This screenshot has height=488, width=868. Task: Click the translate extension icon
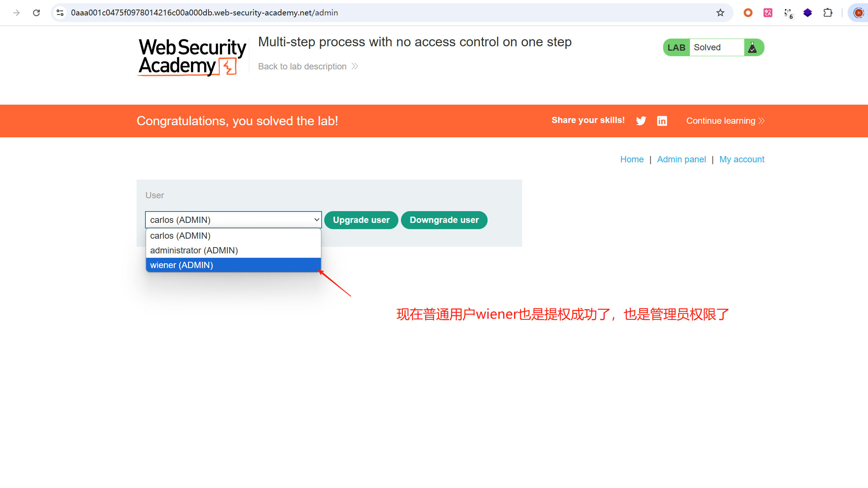click(x=768, y=13)
